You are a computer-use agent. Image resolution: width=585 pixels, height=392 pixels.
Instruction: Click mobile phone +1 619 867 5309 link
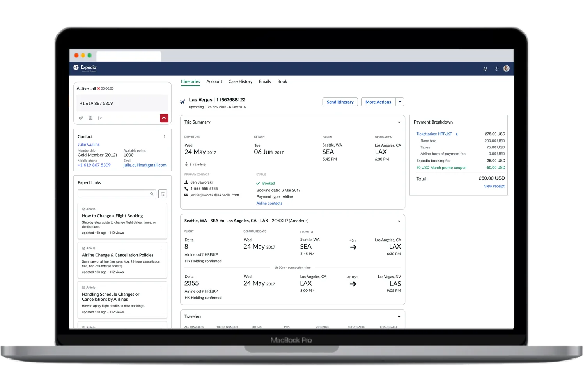[x=94, y=165]
